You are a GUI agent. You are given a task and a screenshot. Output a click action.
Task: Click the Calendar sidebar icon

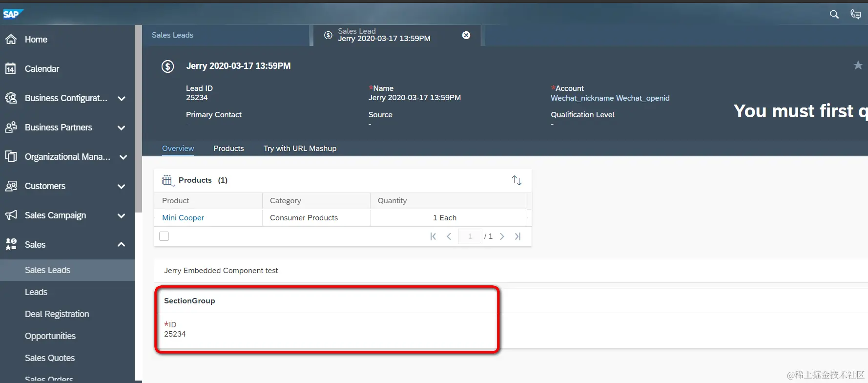pyautogui.click(x=11, y=69)
